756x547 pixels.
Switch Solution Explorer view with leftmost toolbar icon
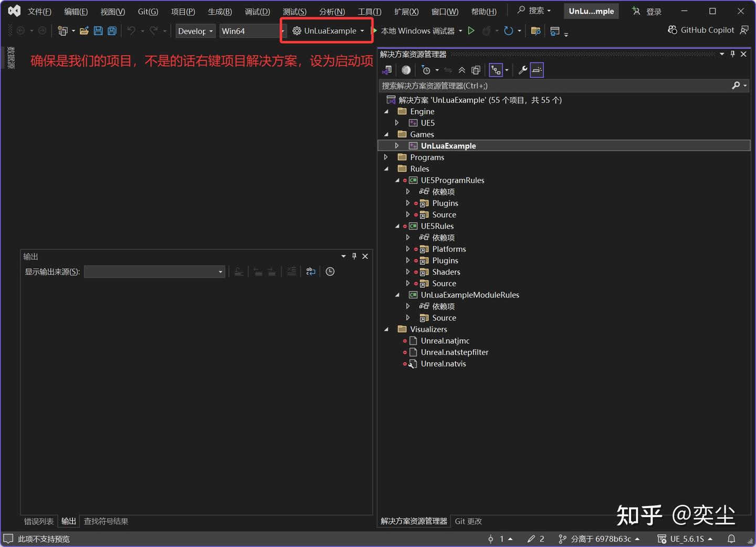click(x=387, y=70)
